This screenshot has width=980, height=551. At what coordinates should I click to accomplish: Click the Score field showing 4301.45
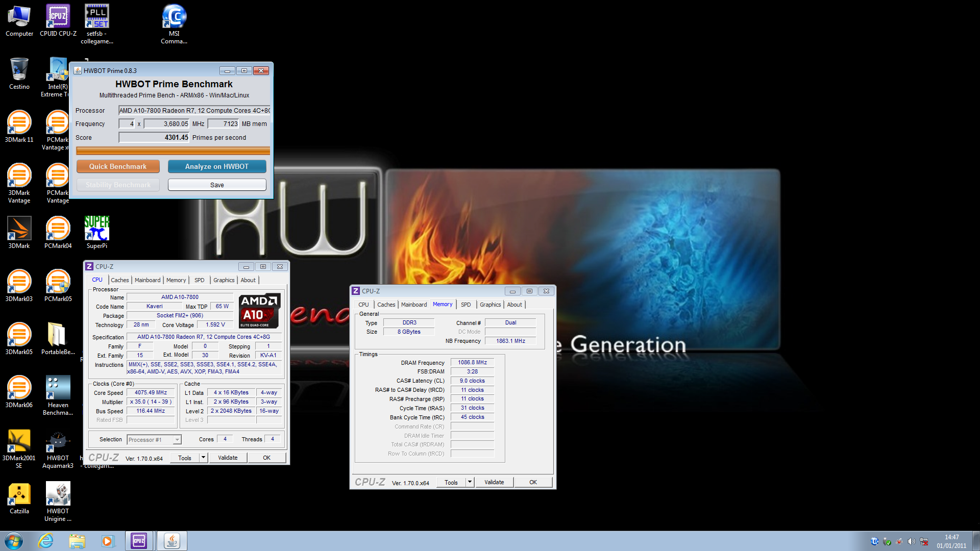tap(154, 137)
